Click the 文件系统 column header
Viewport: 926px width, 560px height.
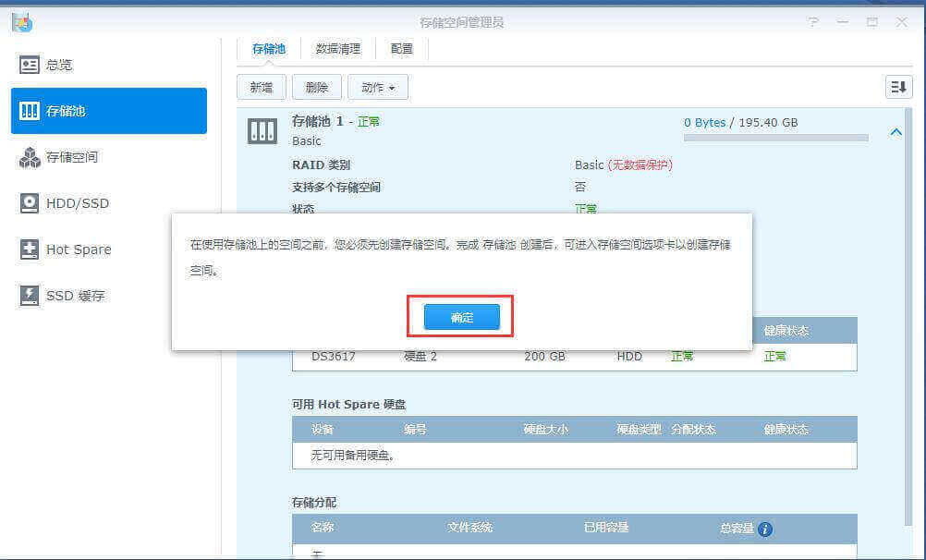469,527
